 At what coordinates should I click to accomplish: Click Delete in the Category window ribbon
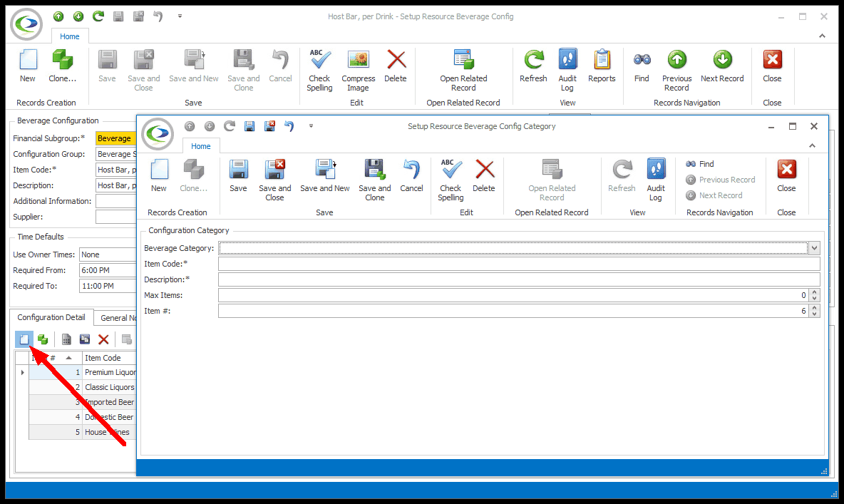[x=484, y=175]
